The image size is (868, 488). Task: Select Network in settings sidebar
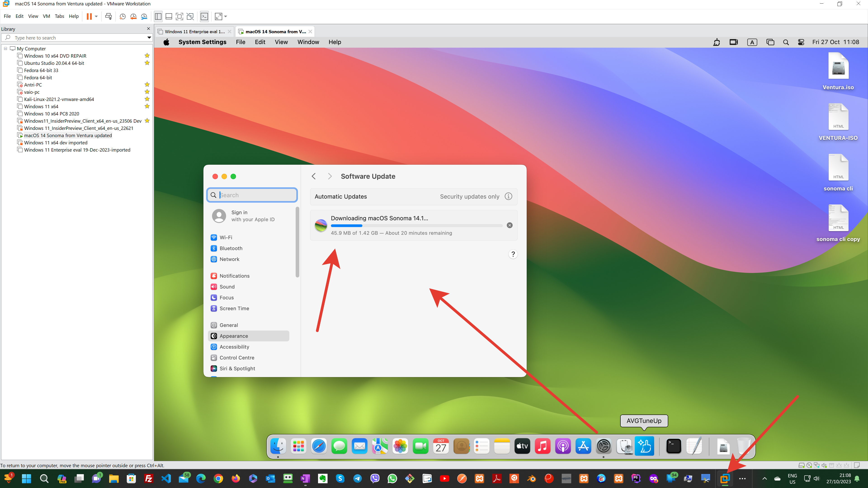coord(248,259)
